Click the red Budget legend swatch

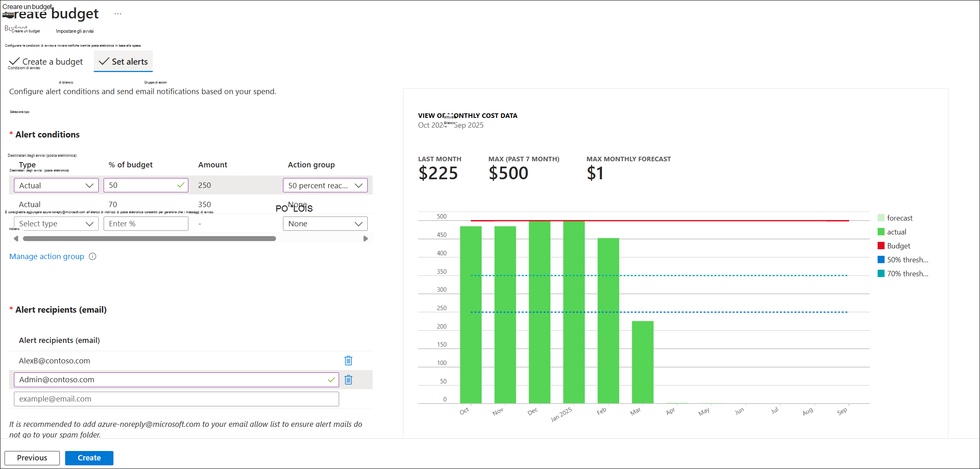(880, 246)
